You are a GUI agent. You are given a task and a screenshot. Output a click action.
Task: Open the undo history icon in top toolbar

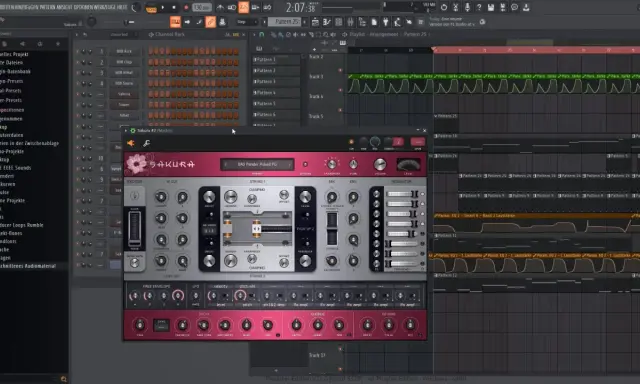pos(444,7)
